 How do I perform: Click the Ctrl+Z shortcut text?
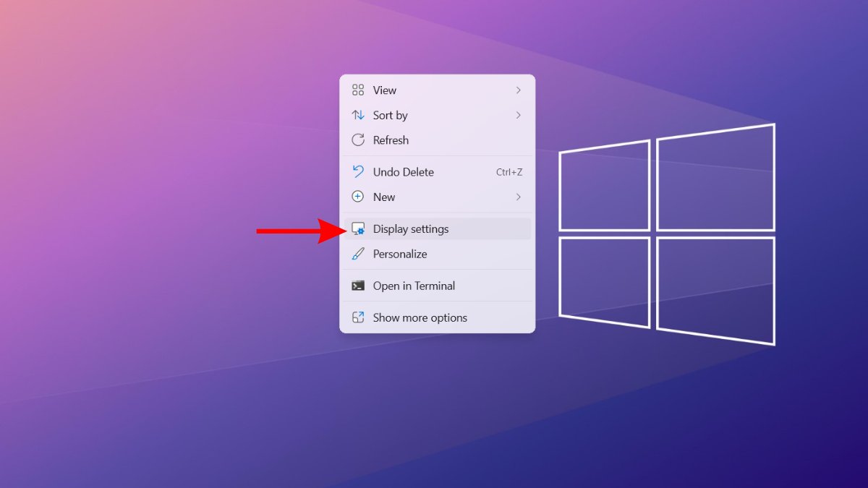509,172
